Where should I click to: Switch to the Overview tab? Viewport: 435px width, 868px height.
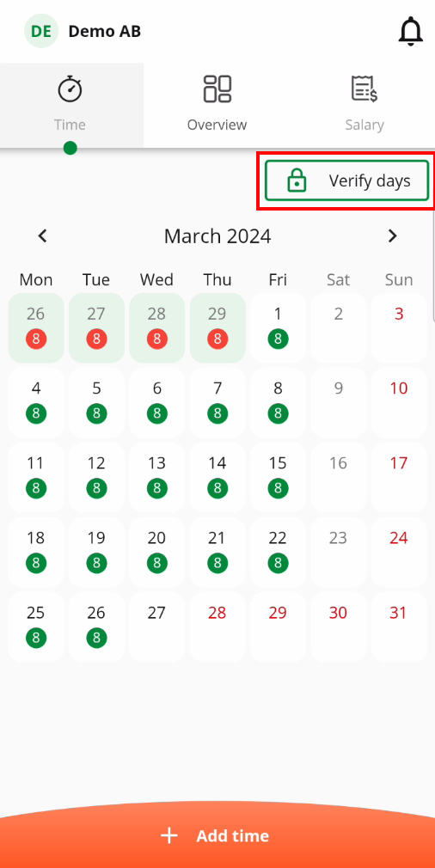click(217, 105)
